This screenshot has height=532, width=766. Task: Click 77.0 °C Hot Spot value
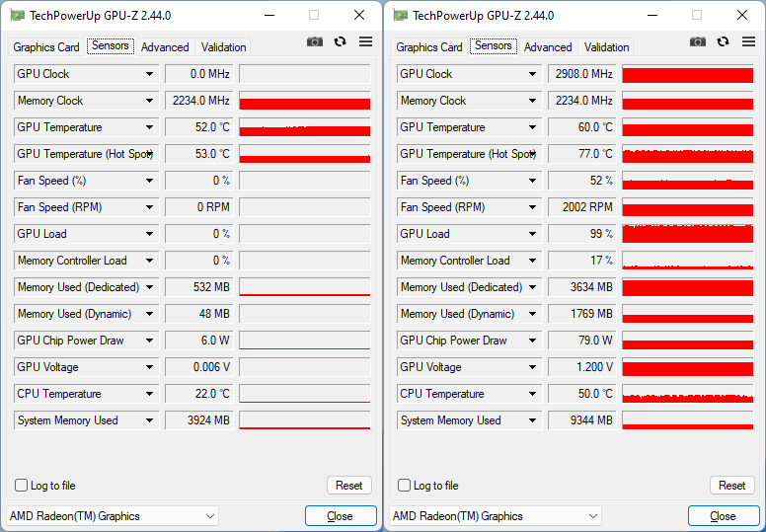[582, 154]
